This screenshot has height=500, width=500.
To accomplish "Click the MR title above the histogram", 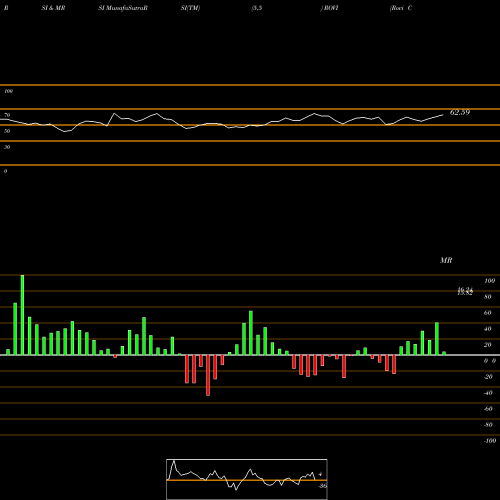I will tap(446, 260).
